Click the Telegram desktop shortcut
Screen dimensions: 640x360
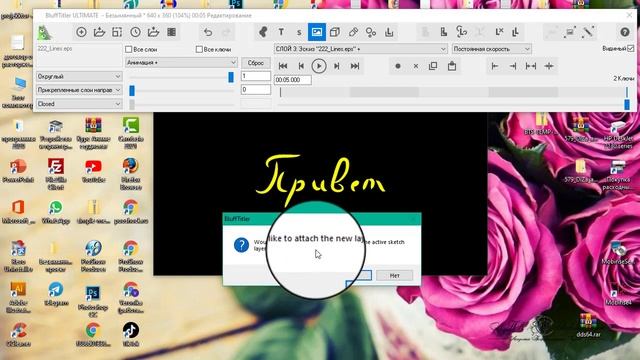point(56,293)
